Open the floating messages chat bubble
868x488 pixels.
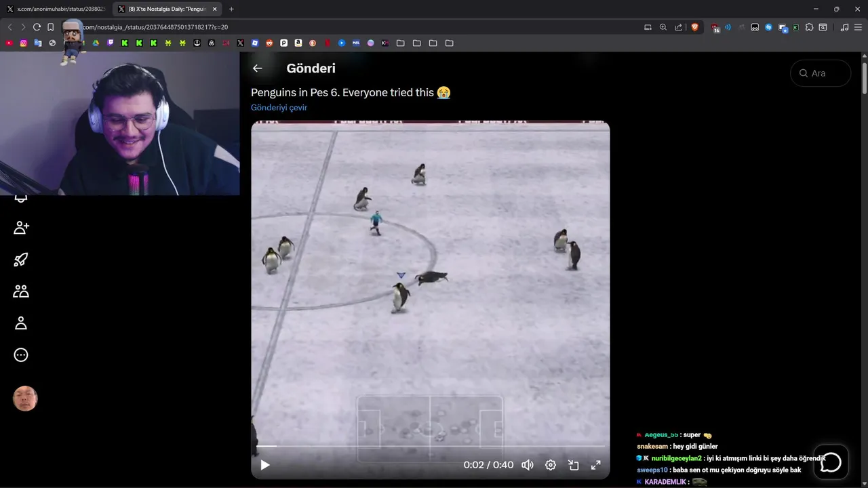pyautogui.click(x=831, y=462)
